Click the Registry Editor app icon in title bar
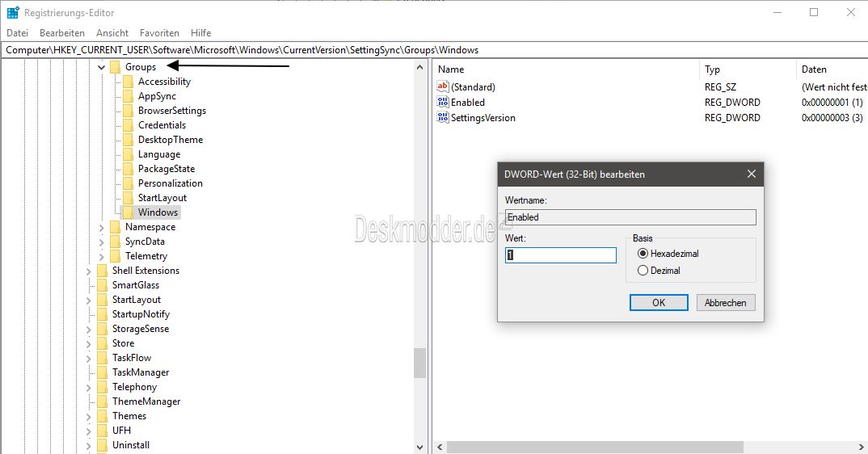868x454 pixels. [x=13, y=13]
